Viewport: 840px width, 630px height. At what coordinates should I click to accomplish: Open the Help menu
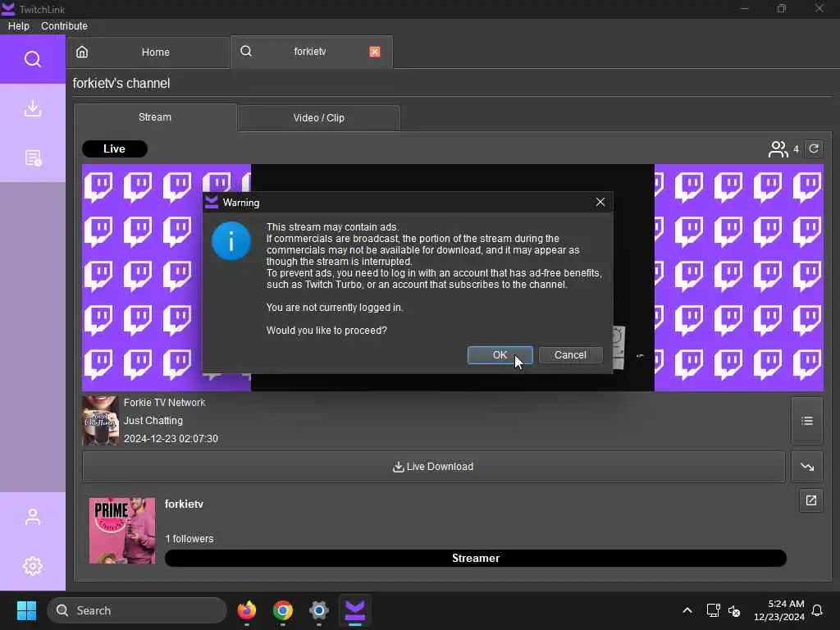point(19,25)
